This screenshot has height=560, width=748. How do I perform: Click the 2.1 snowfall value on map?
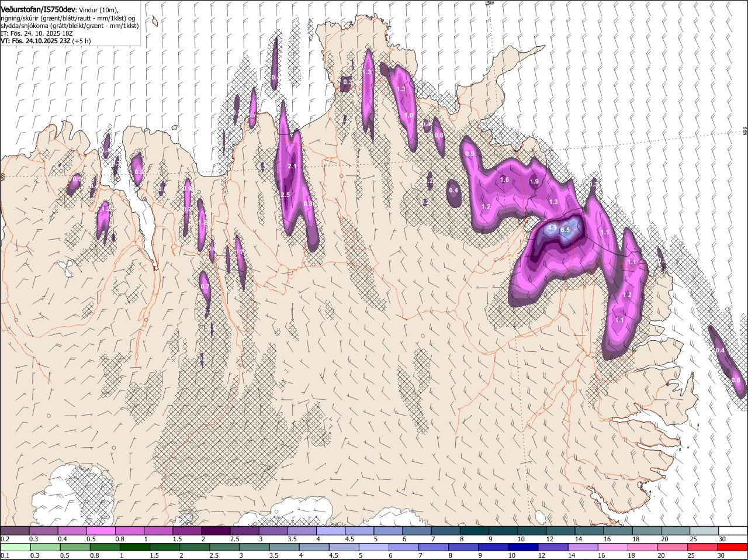[x=293, y=167]
